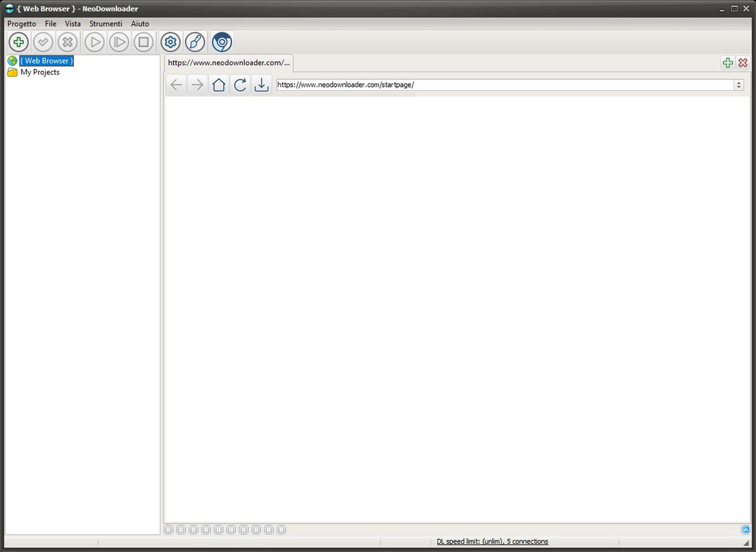This screenshot has height=552, width=756.
Task: Go forward with the browser forward arrow
Action: [197, 85]
